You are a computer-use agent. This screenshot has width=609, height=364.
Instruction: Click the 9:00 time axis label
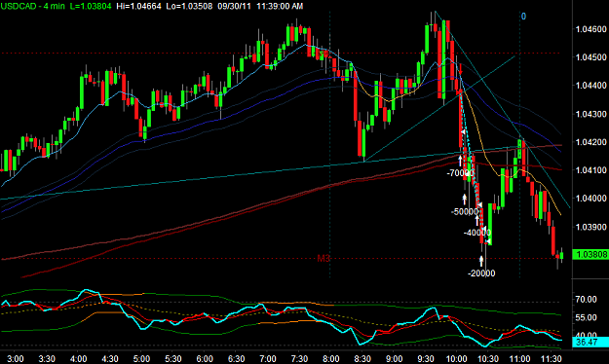(x=394, y=358)
